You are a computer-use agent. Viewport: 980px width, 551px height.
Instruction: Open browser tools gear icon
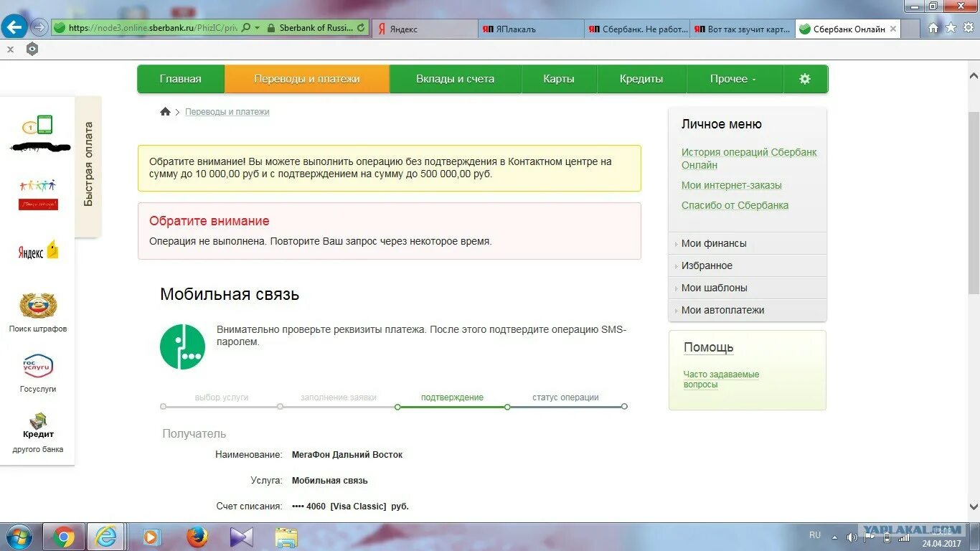point(968,28)
